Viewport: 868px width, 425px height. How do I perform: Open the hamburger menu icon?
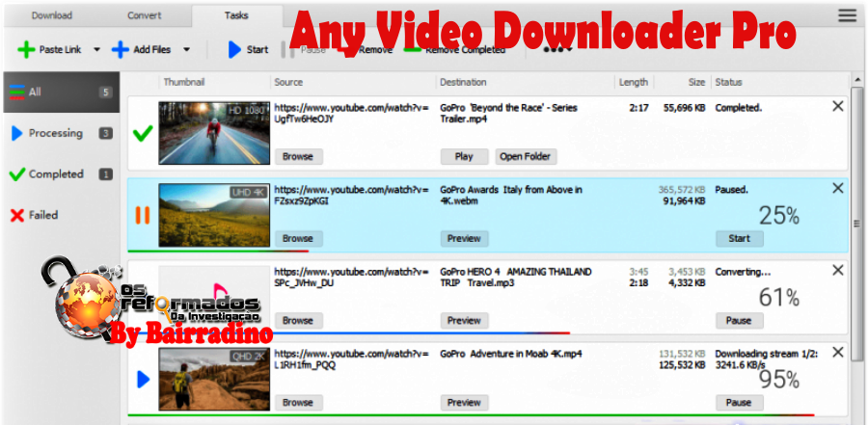point(847,15)
